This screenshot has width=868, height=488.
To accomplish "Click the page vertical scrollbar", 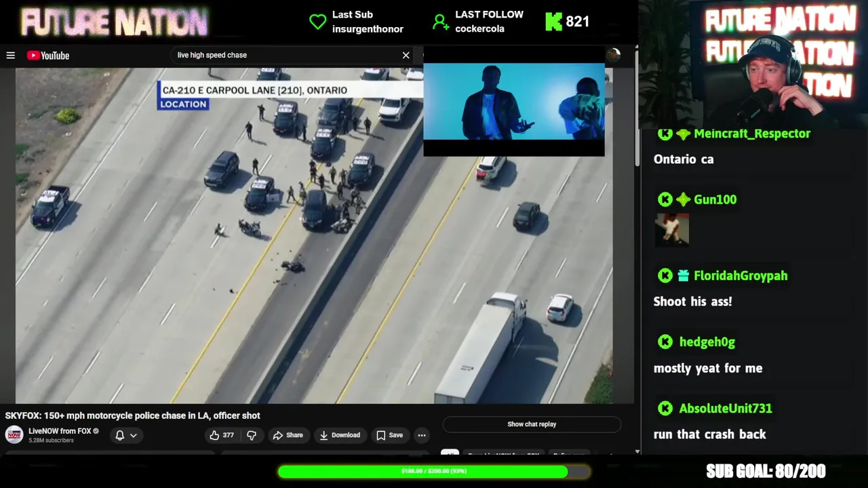I will pos(637,108).
